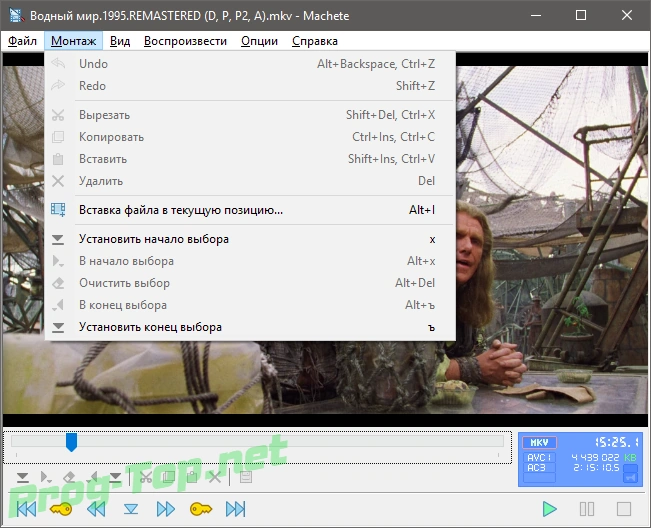Select Очистить выбор entry
Image resolution: width=651 pixels, height=528 pixels.
(250, 283)
